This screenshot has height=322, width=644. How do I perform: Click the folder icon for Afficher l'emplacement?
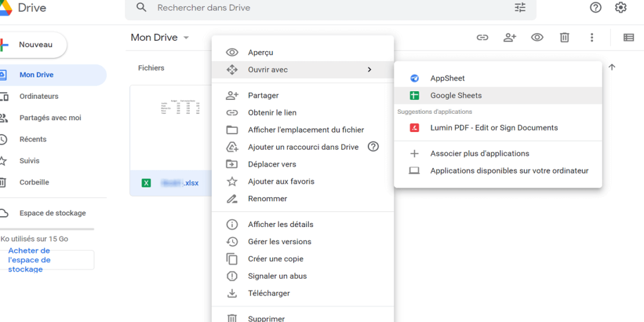pos(232,130)
